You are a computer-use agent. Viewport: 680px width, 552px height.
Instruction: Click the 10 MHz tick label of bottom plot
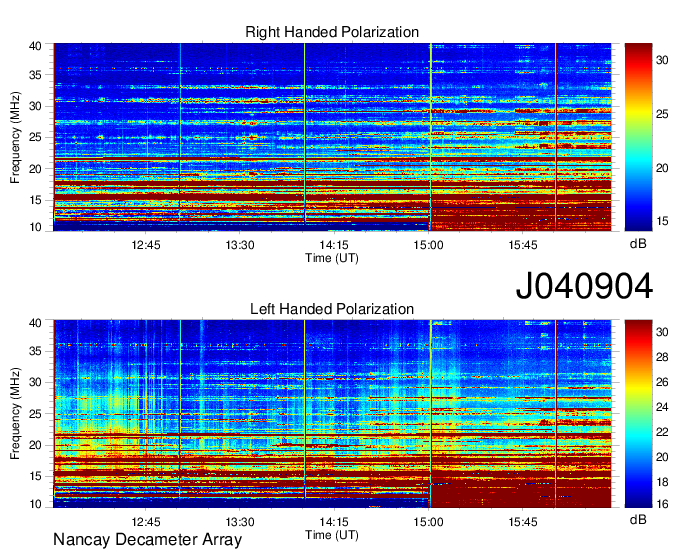click(x=35, y=504)
